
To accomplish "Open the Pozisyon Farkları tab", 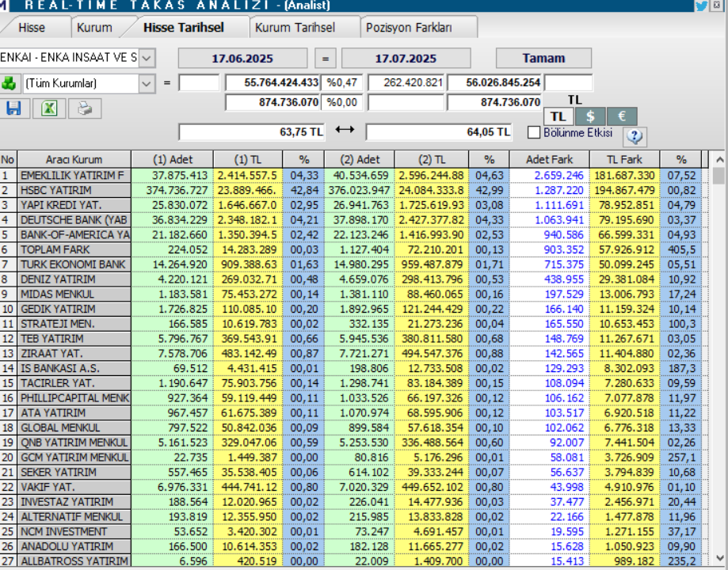I will pos(409,28).
